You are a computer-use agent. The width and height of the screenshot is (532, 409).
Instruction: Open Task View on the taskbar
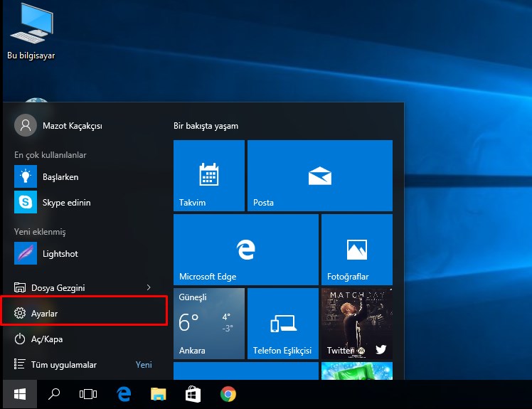(88, 394)
